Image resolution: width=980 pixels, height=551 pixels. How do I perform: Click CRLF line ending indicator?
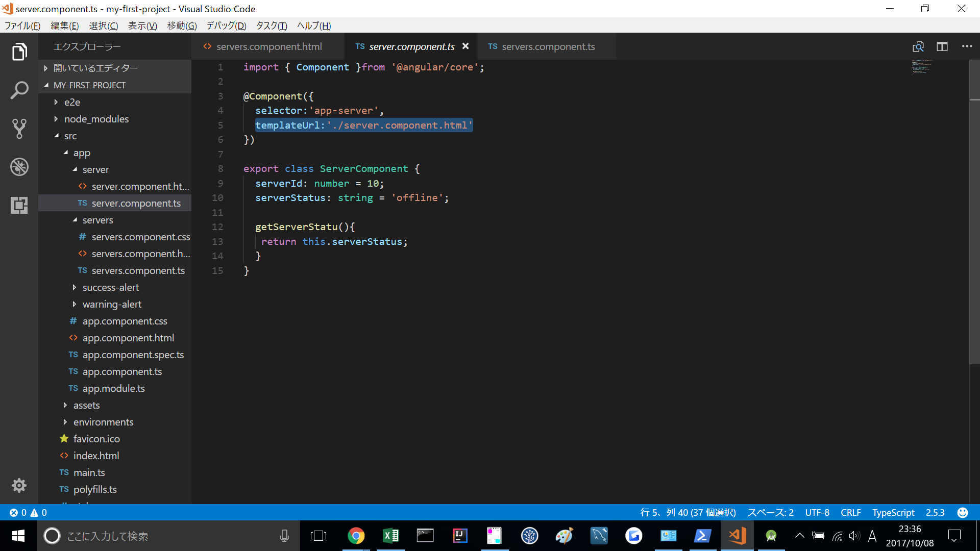tap(850, 513)
